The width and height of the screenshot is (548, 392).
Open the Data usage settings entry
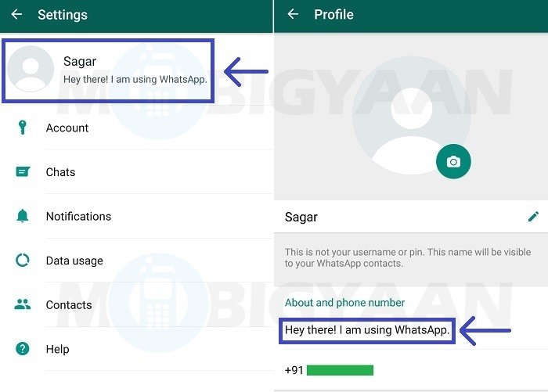[x=136, y=261]
